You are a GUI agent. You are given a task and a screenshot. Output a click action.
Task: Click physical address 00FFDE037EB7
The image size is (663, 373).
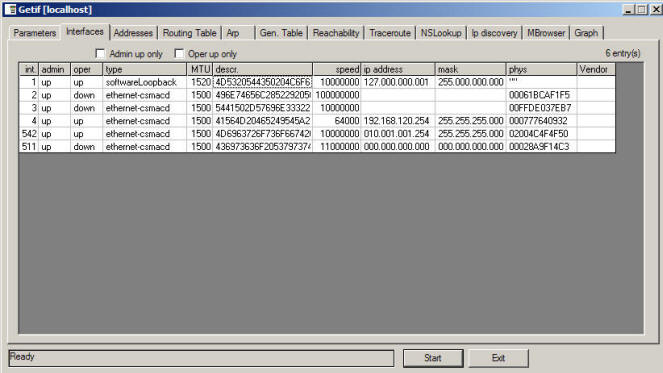[541, 108]
